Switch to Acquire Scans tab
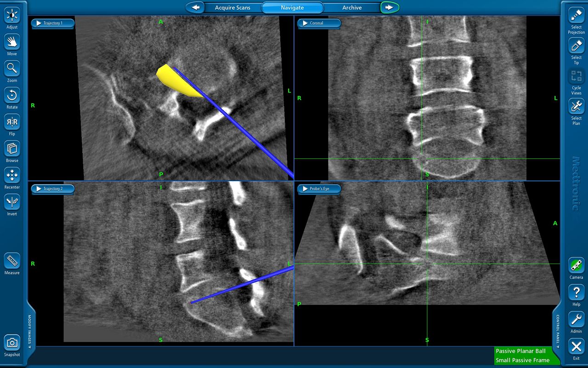The width and height of the screenshot is (588, 368). [x=233, y=7]
